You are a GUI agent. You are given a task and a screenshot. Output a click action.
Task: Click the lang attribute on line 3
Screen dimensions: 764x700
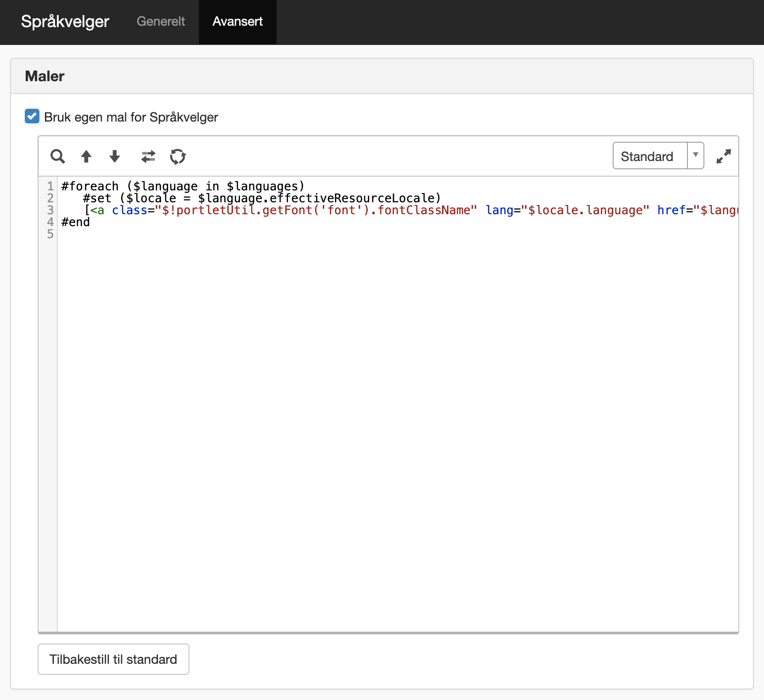(499, 210)
